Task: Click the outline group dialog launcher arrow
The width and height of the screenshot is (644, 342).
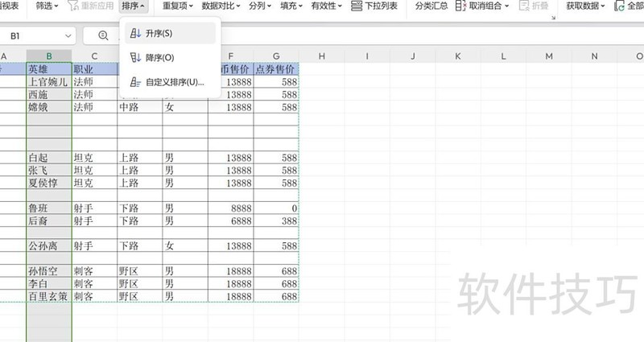Action: coord(554,18)
